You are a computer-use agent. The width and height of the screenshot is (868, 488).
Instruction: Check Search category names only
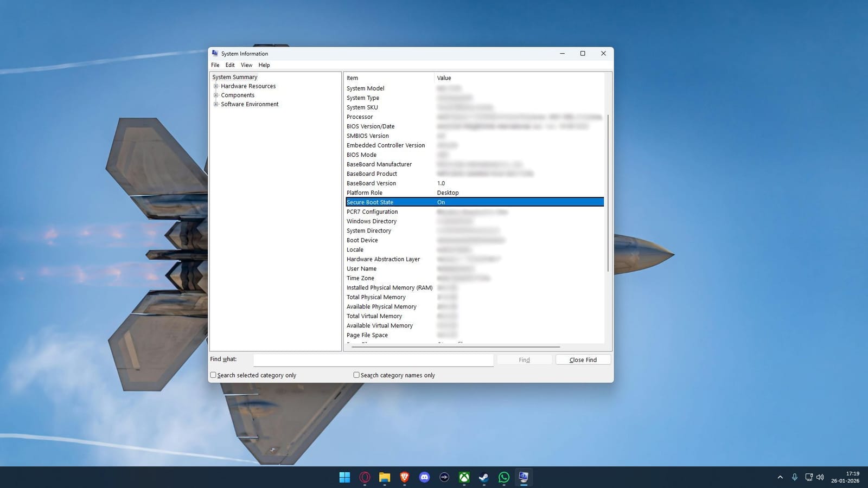click(x=356, y=375)
